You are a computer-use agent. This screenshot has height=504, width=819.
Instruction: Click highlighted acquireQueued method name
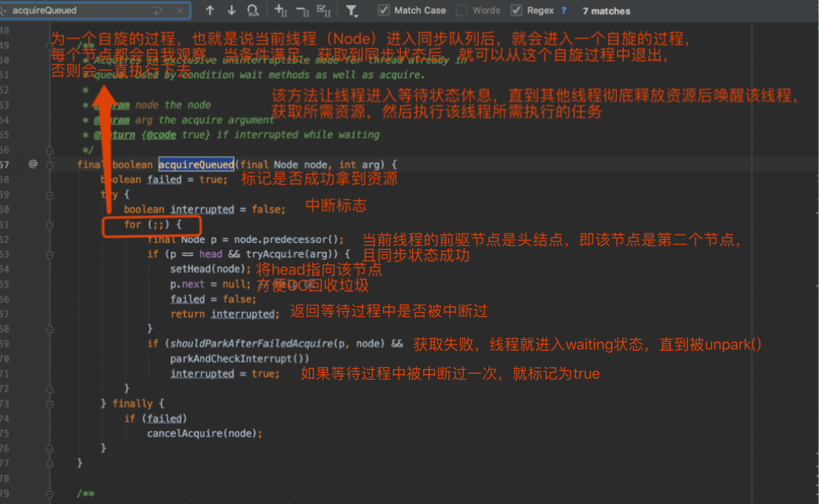click(x=196, y=165)
